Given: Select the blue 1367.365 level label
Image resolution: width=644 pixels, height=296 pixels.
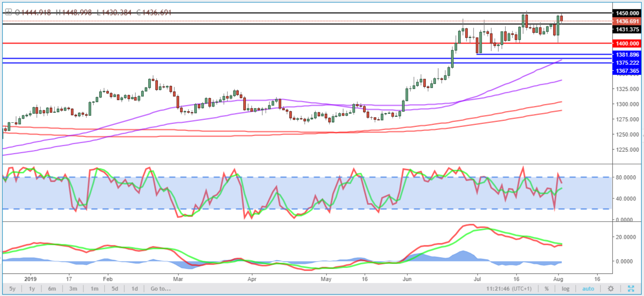Looking at the screenshot, I should [x=627, y=71].
